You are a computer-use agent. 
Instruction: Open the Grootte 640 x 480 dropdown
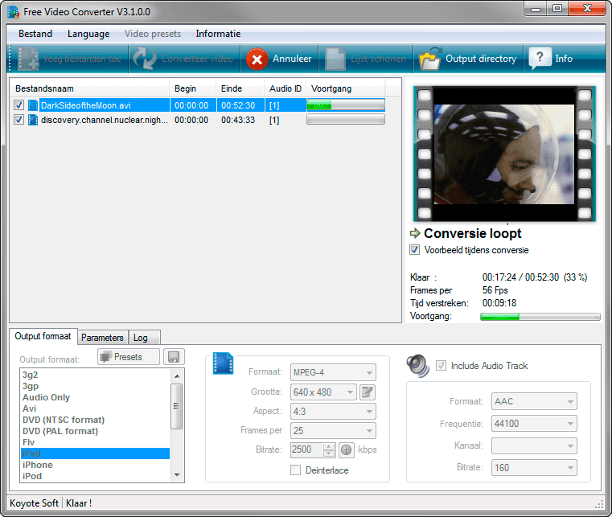click(x=323, y=392)
